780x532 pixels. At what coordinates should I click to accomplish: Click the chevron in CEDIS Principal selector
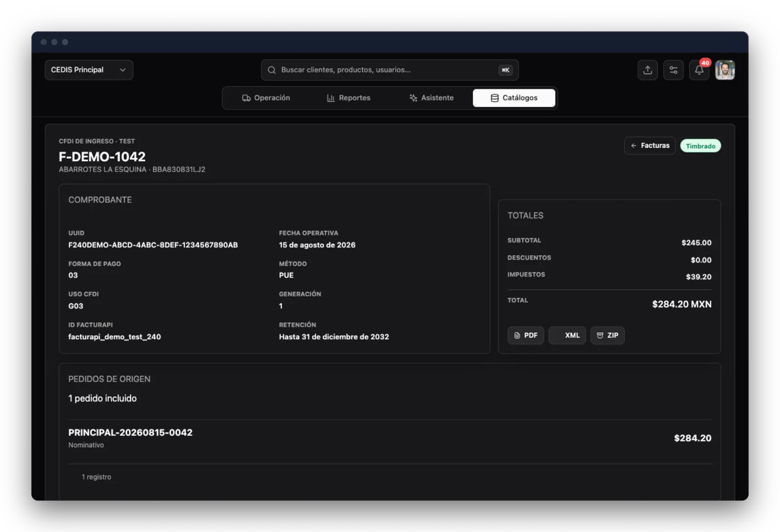point(122,70)
